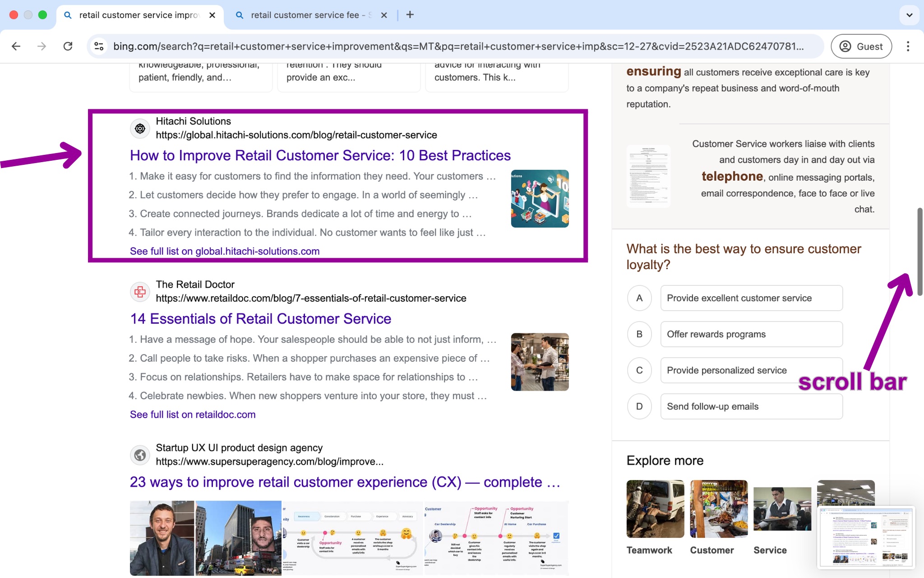
Task: Choose 'Send follow-up emails' option
Action: [x=751, y=406]
